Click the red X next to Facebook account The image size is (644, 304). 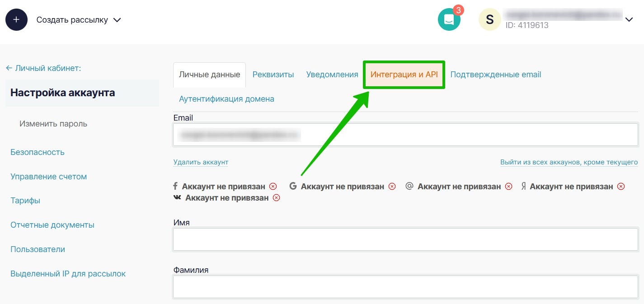273,187
